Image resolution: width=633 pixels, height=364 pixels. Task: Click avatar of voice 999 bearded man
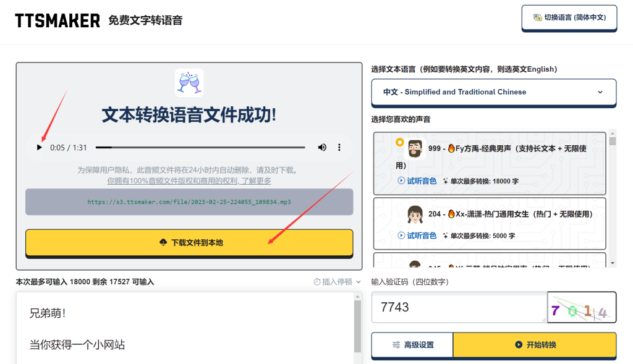click(x=415, y=149)
